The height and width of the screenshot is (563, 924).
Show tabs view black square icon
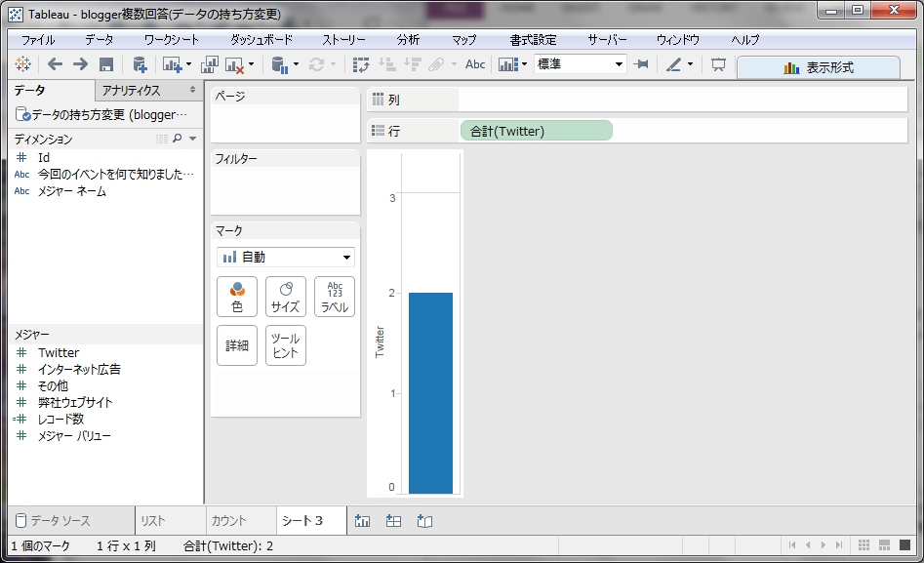pos(905,545)
